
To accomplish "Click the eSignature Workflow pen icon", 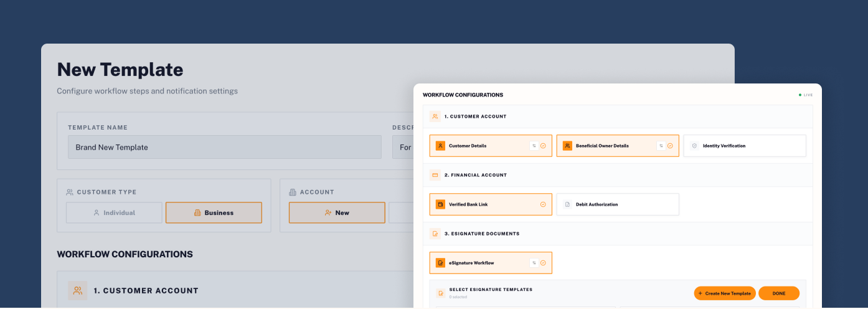I will click(440, 263).
